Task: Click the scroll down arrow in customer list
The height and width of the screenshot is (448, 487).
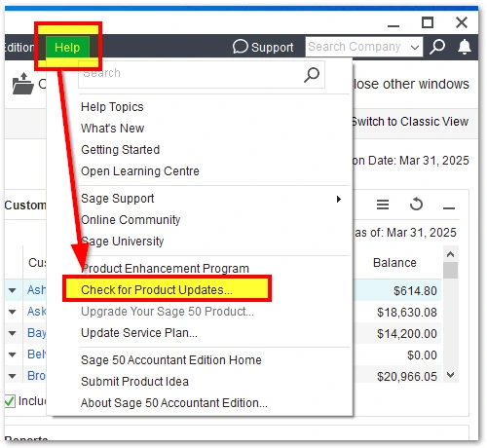Action: pyautogui.click(x=450, y=375)
